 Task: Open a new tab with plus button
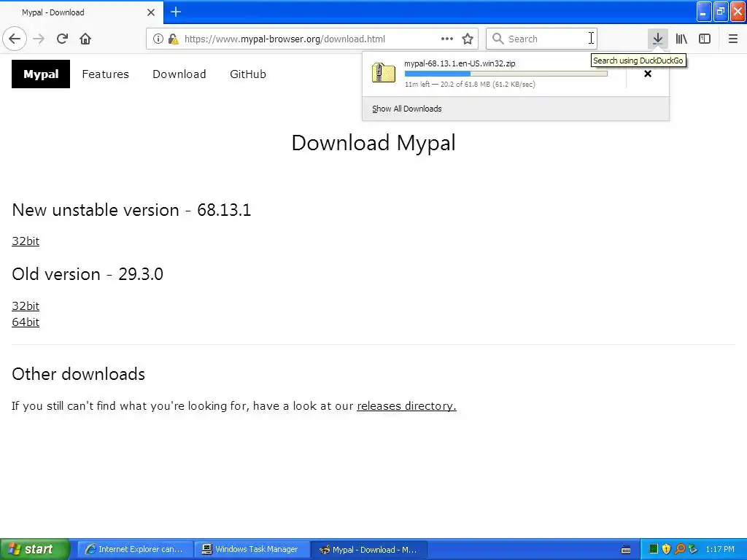tap(176, 12)
